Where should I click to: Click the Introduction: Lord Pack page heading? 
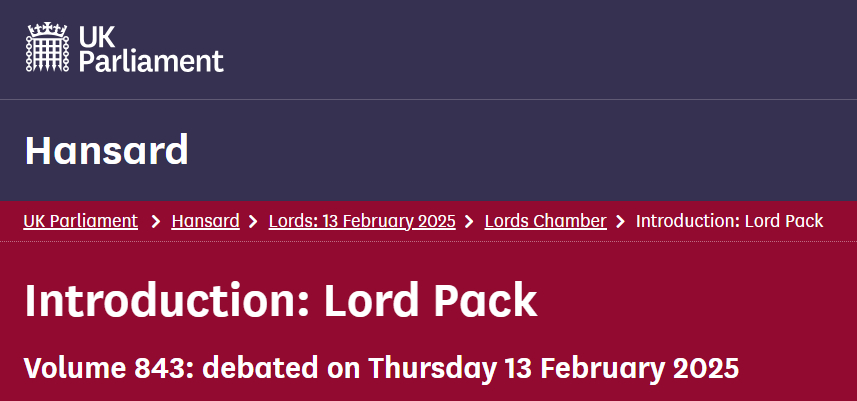pyautogui.click(x=280, y=301)
